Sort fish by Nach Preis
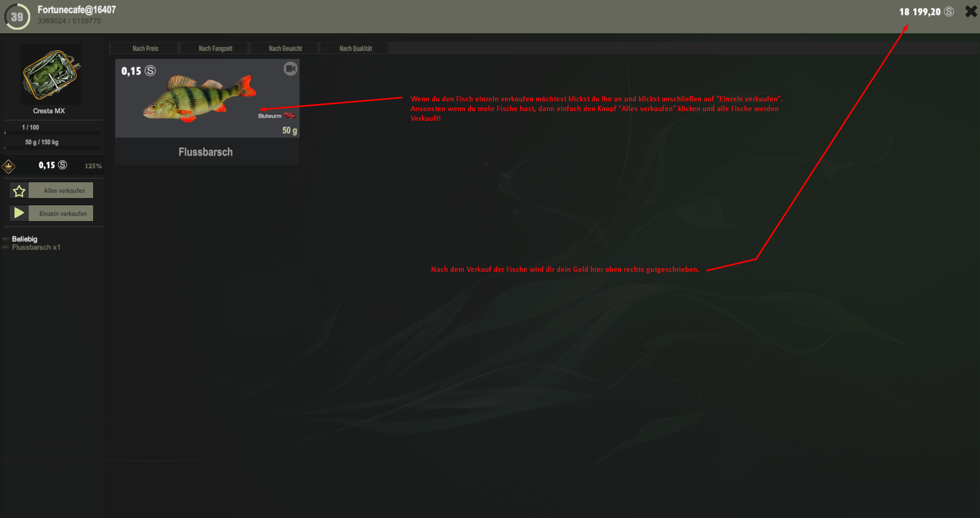This screenshot has width=980, height=518. click(x=145, y=49)
